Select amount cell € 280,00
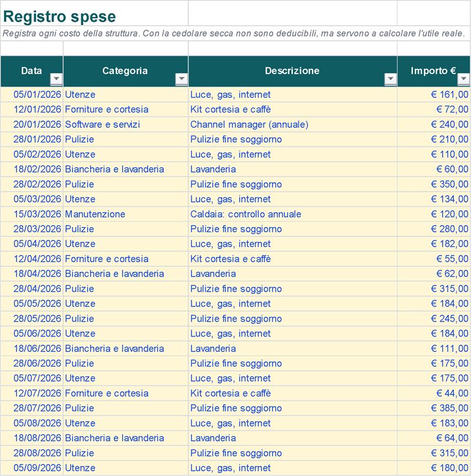Image resolution: width=471 pixels, height=476 pixels. click(x=434, y=229)
